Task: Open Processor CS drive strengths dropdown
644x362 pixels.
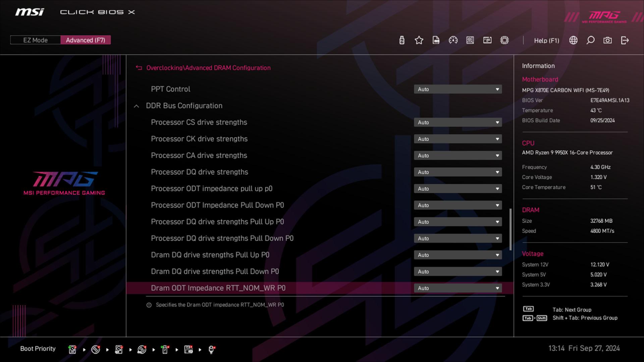Action: tap(458, 122)
